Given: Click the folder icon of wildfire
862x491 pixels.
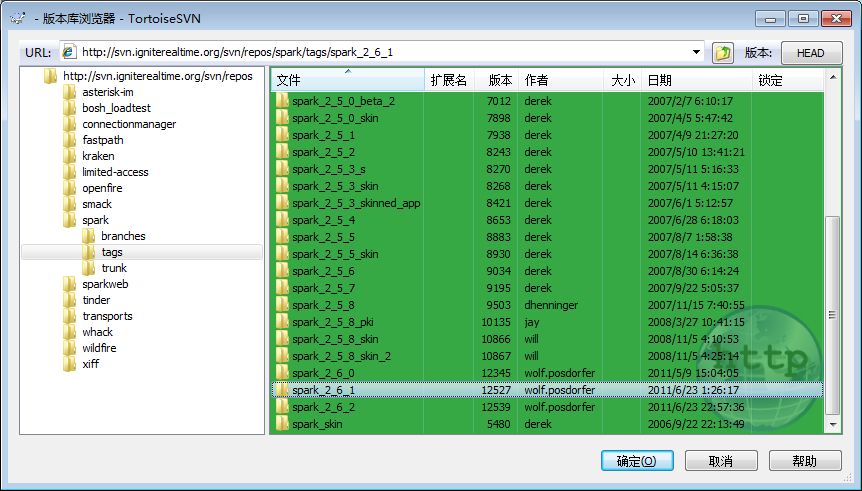Looking at the screenshot, I should coord(70,347).
